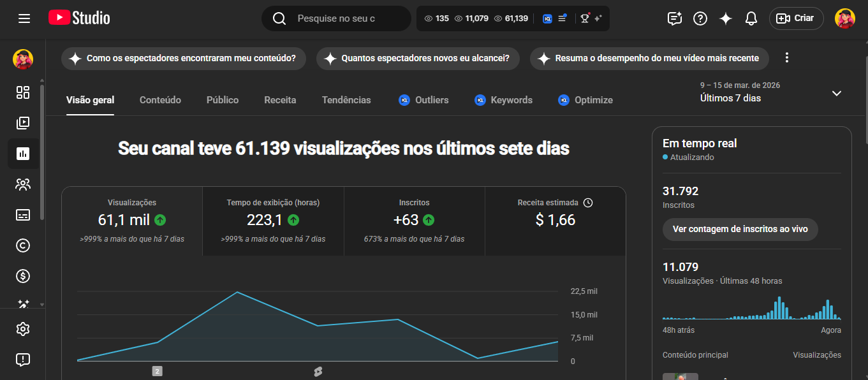This screenshot has width=868, height=380.
Task: Open the vidIQ Optimize tab
Action: tap(585, 100)
